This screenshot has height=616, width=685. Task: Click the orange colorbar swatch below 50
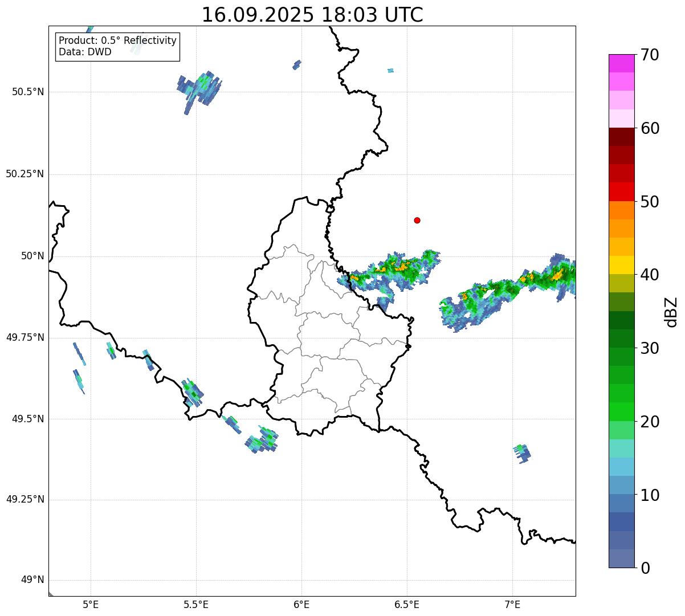pyautogui.click(x=622, y=210)
